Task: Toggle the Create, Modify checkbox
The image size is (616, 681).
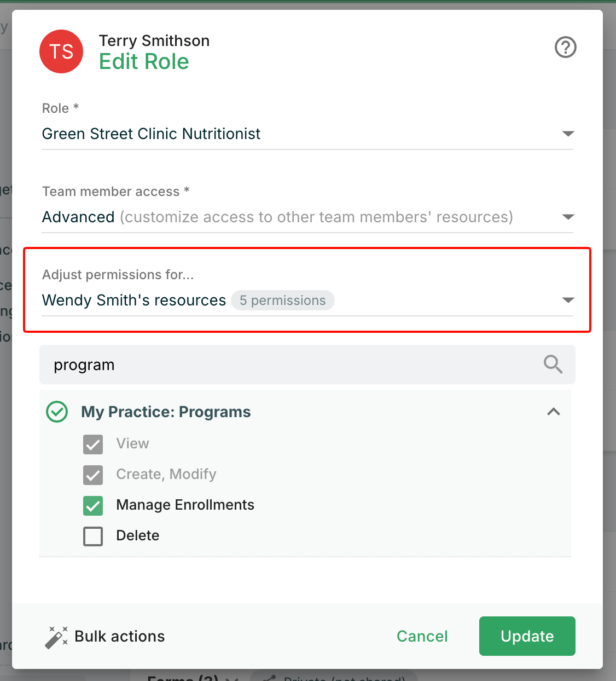Action: 93,475
